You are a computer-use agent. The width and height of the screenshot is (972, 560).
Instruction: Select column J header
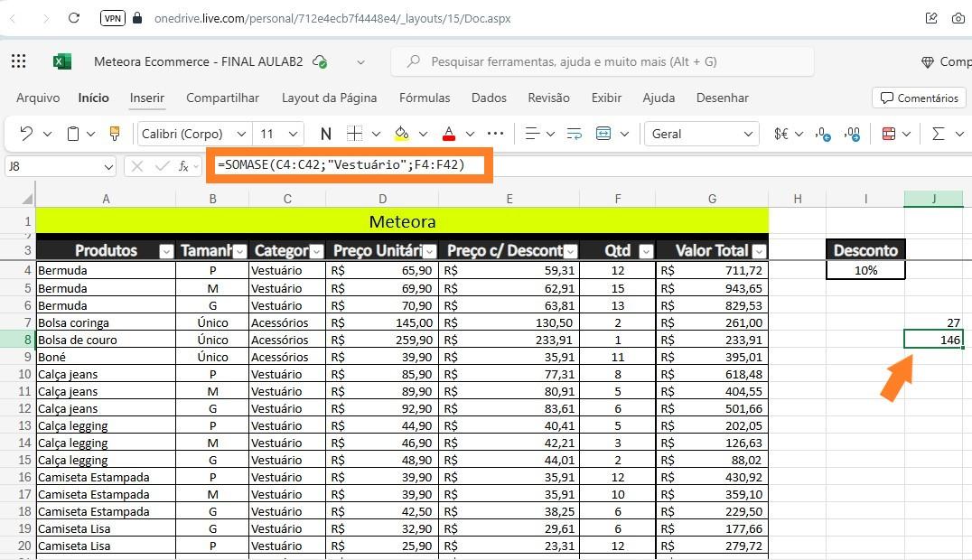click(933, 199)
